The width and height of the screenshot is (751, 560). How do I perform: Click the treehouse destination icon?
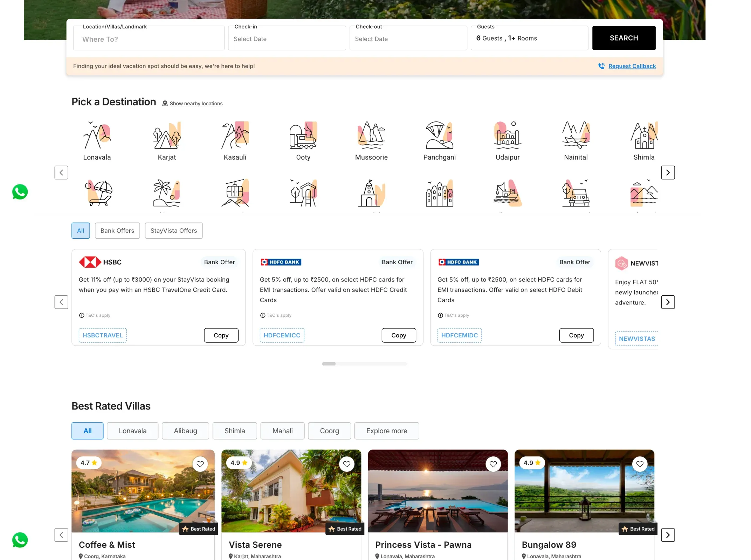pos(303,193)
